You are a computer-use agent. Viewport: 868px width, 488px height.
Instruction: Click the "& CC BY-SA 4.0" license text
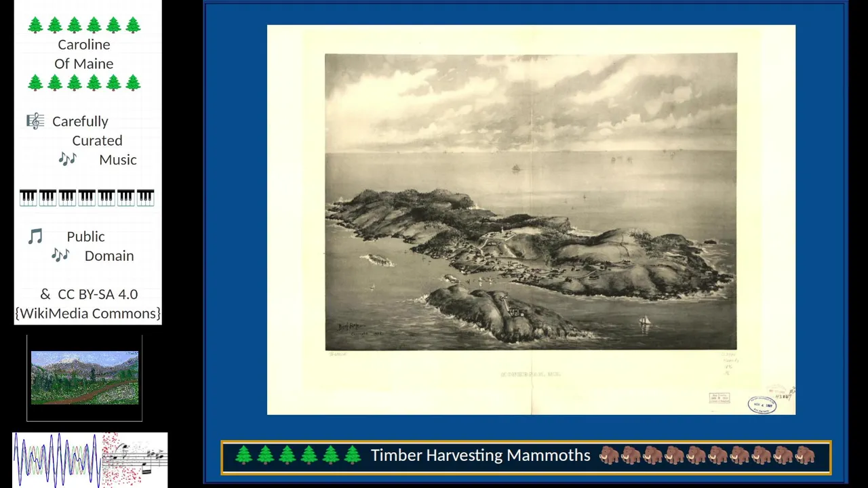(x=89, y=294)
